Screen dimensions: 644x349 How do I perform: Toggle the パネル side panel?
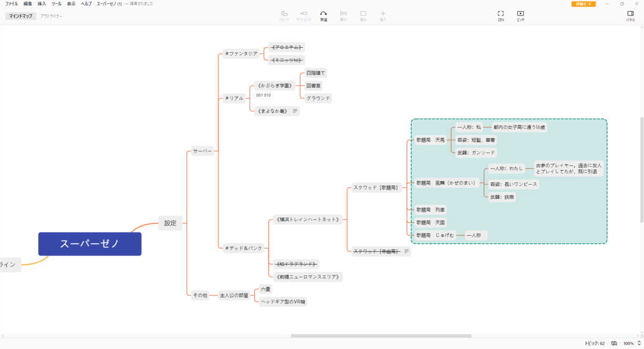[631, 16]
